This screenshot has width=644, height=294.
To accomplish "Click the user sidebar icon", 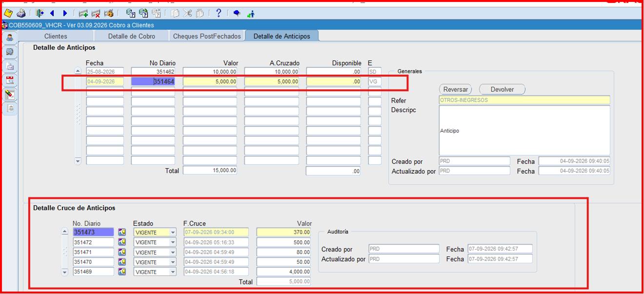I will click(10, 38).
